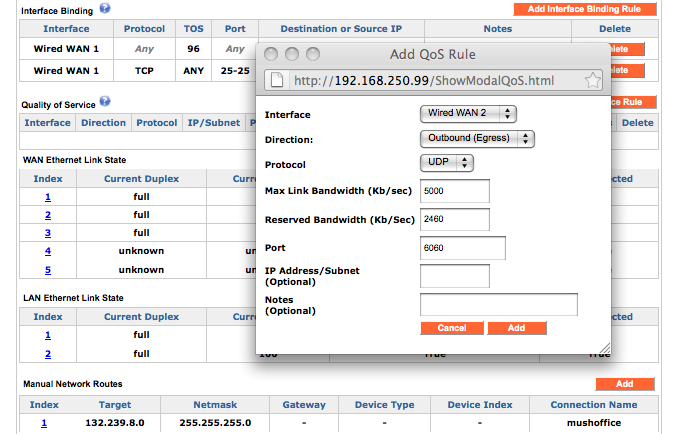Click Destination or Source IP column header
The height and width of the screenshot is (434, 678).
coord(341,29)
